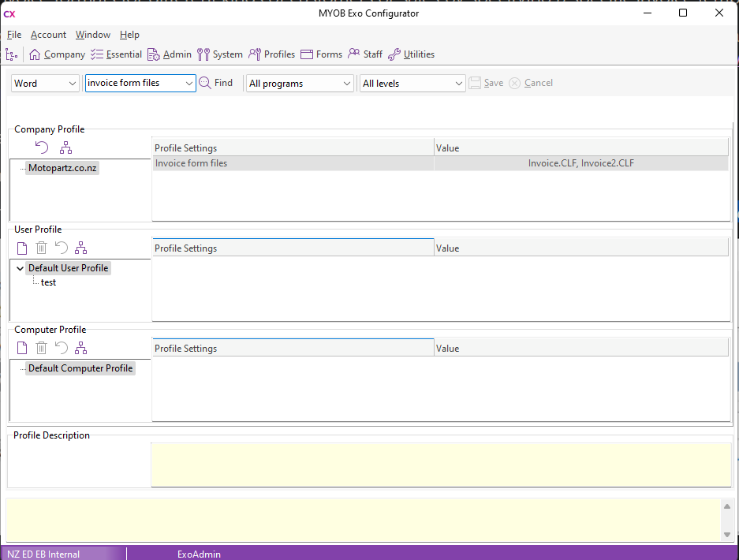The width and height of the screenshot is (739, 560).
Task: Open the Staff section in toolbar
Action: pos(365,54)
